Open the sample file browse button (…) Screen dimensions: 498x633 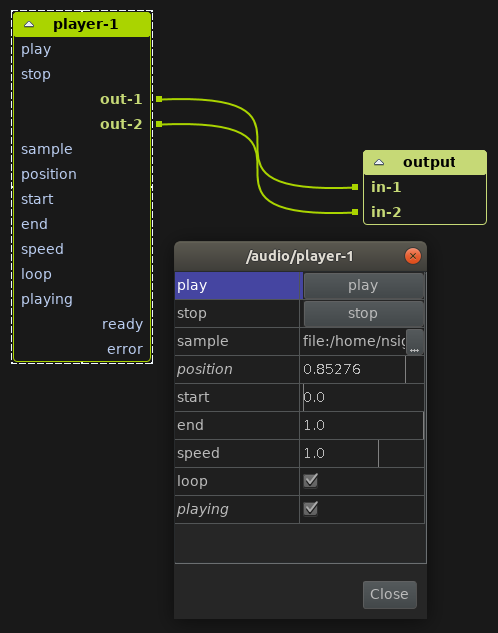pyautogui.click(x=414, y=342)
